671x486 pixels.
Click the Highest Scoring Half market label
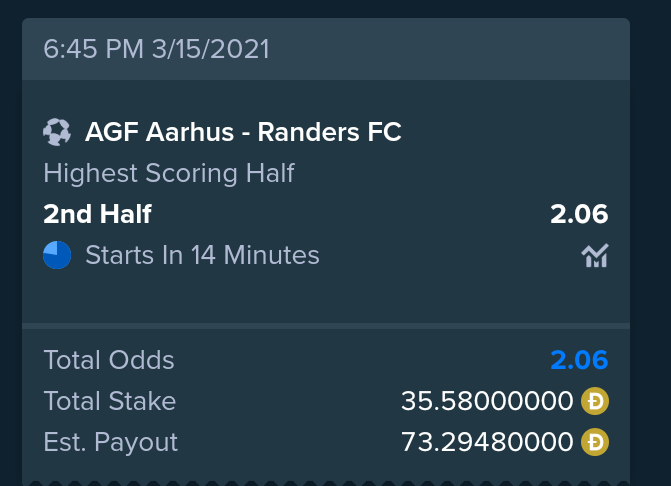tap(169, 173)
